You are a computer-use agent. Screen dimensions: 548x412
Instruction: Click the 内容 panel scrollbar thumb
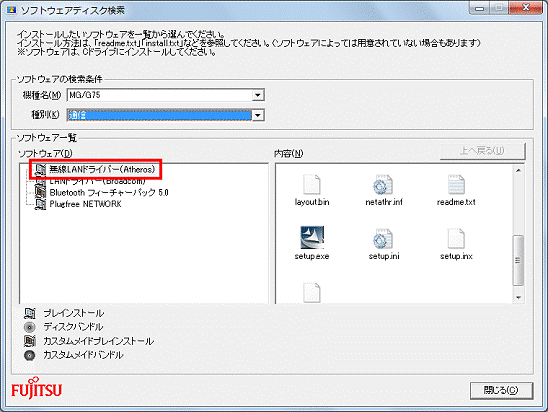[x=518, y=260]
